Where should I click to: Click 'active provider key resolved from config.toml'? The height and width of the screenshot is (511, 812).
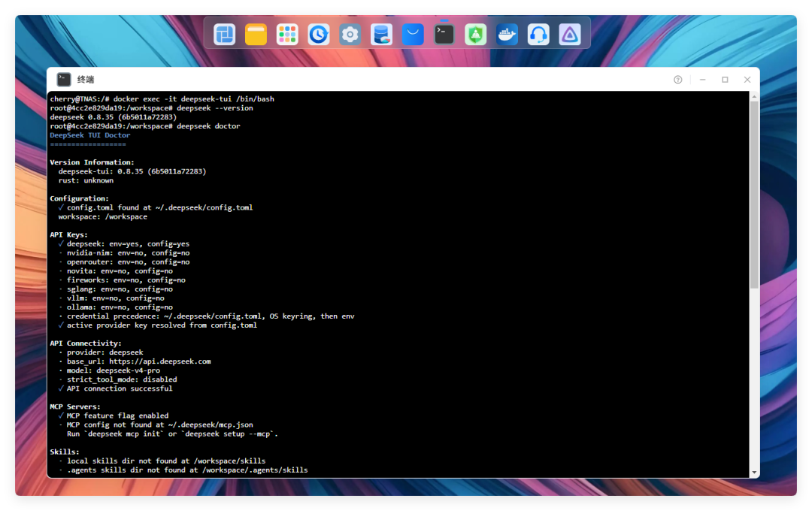tap(157, 325)
